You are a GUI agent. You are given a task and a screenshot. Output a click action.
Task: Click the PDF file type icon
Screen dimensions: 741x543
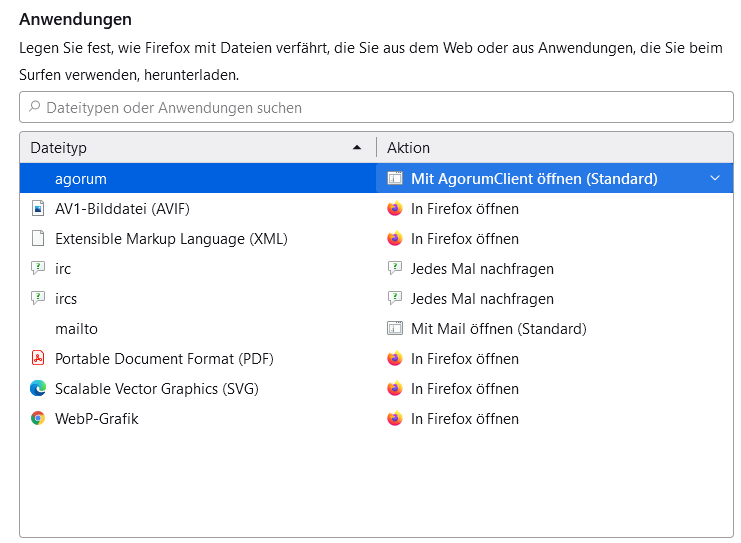click(x=38, y=358)
